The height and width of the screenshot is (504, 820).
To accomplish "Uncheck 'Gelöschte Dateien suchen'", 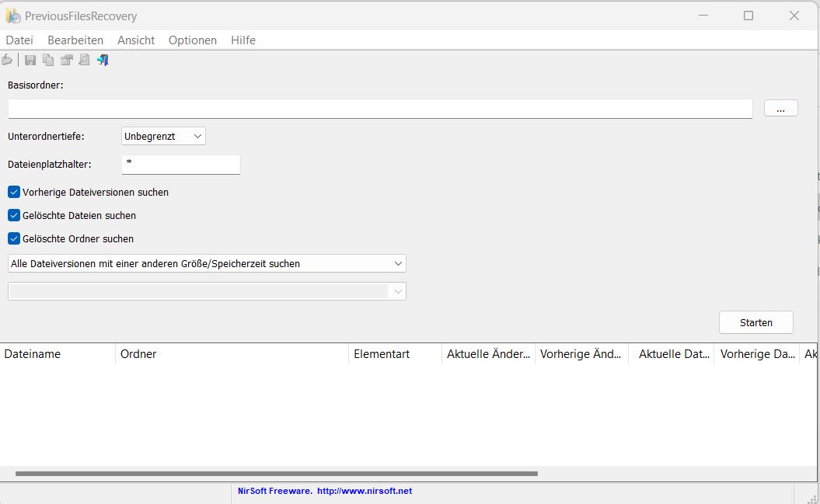I will (14, 215).
